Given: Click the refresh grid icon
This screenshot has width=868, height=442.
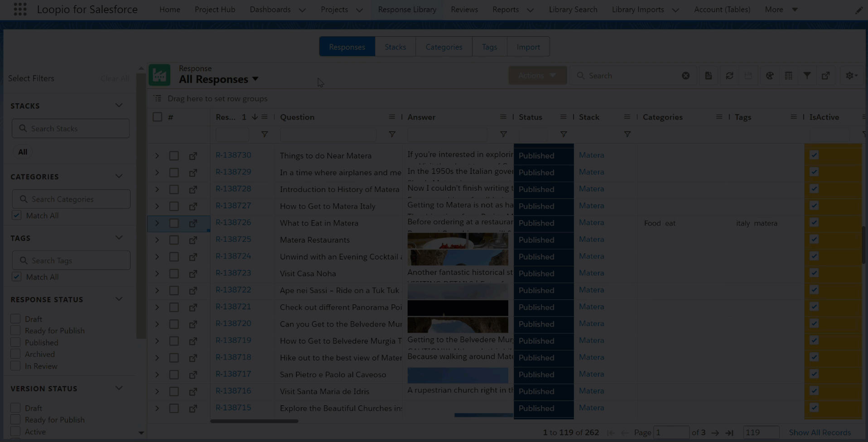Looking at the screenshot, I should pyautogui.click(x=729, y=76).
